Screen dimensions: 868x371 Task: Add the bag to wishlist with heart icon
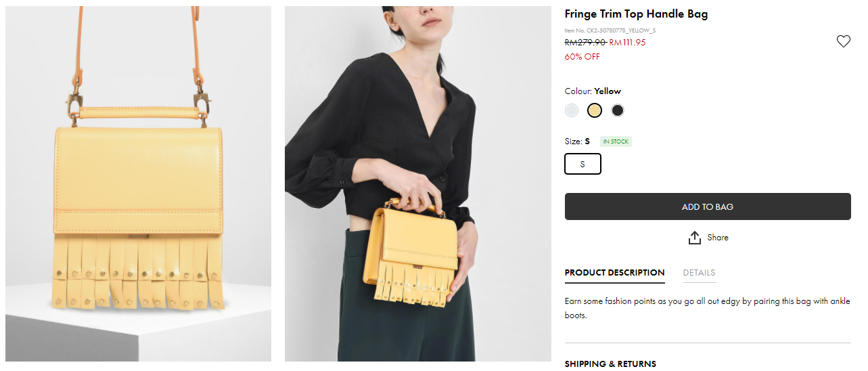tap(843, 41)
